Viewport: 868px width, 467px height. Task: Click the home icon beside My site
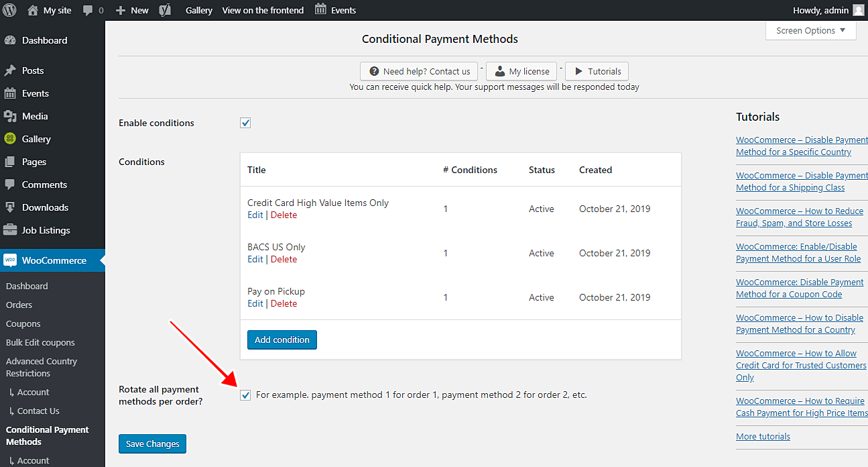pos(33,10)
